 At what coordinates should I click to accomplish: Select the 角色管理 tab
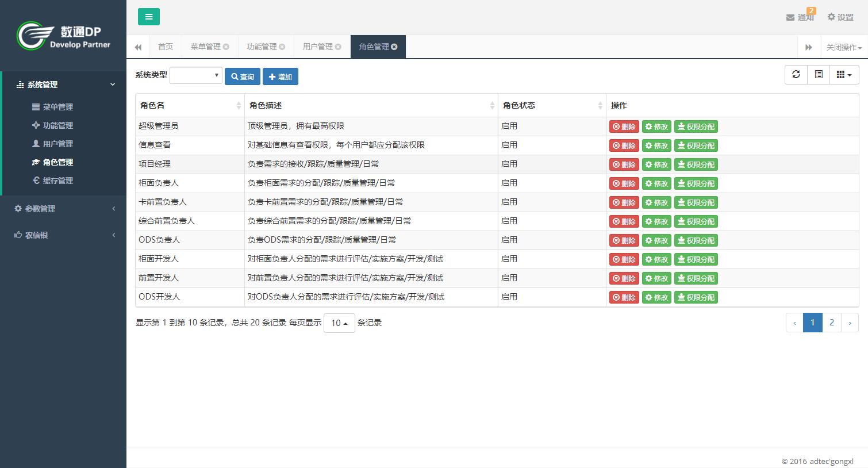[374, 47]
